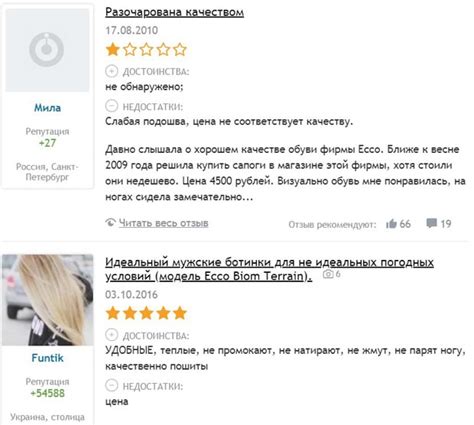This screenshot has width=474, height=425.
Task: Click the plus icon by first ДОСТОИНСТВА
Action: [112, 71]
